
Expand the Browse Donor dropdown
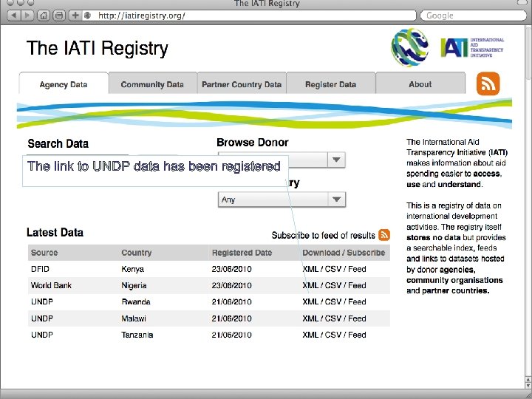click(x=336, y=160)
